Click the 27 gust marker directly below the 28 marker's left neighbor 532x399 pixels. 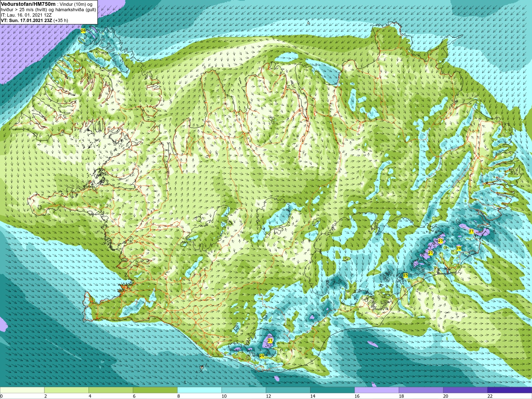pyautogui.click(x=431, y=253)
